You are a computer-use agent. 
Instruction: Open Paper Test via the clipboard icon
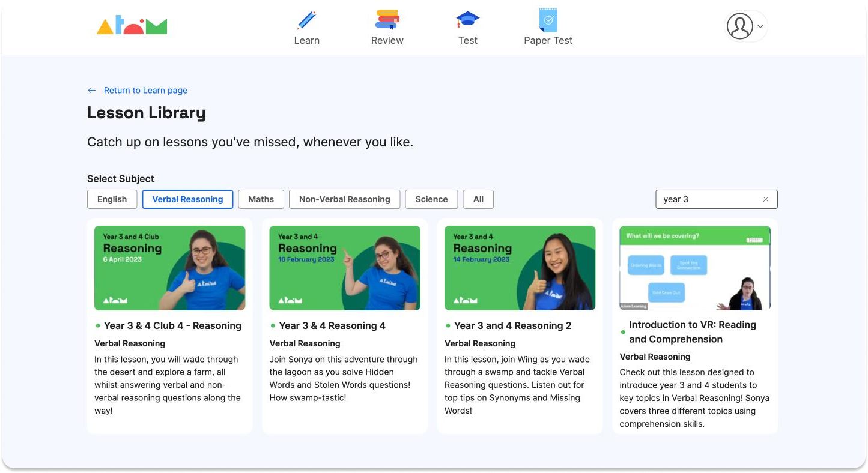[x=547, y=19]
